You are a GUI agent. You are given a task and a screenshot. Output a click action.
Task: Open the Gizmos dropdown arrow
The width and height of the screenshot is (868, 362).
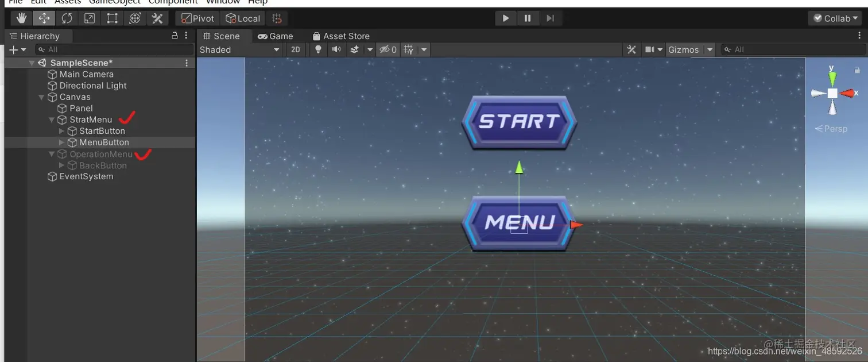coord(710,50)
